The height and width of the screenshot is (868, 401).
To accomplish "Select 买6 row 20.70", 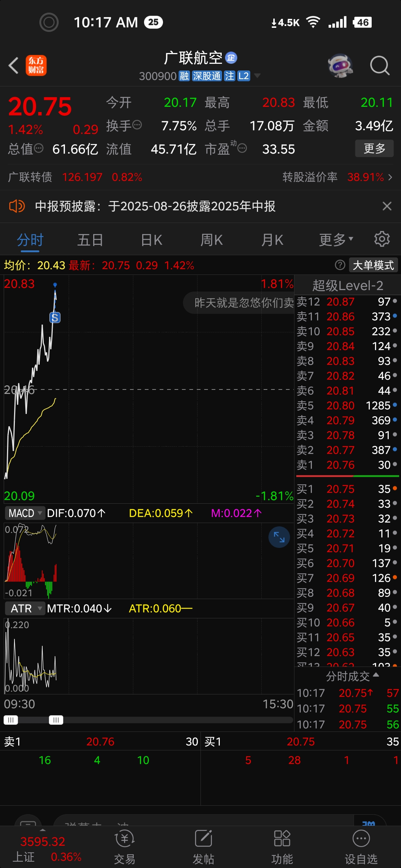I will 347,563.
